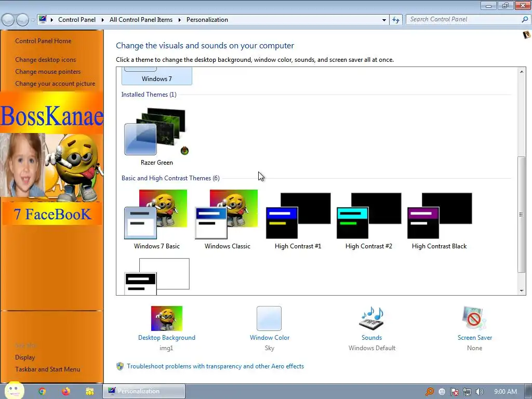Click the 9:00 AM clock
This screenshot has width=532, height=399.
click(x=505, y=392)
